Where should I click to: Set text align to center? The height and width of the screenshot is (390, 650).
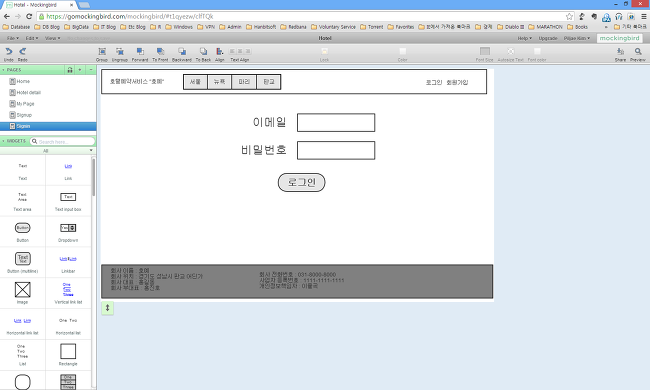click(x=240, y=51)
